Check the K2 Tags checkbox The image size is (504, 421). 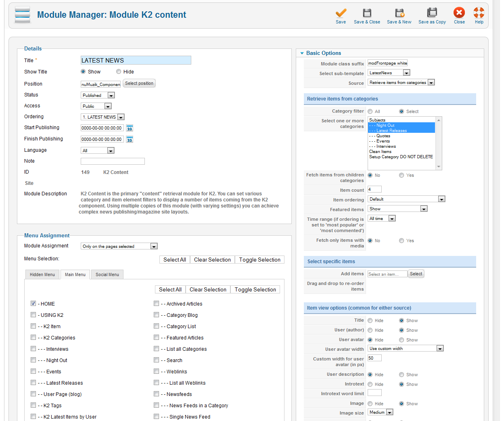pyautogui.click(x=33, y=405)
